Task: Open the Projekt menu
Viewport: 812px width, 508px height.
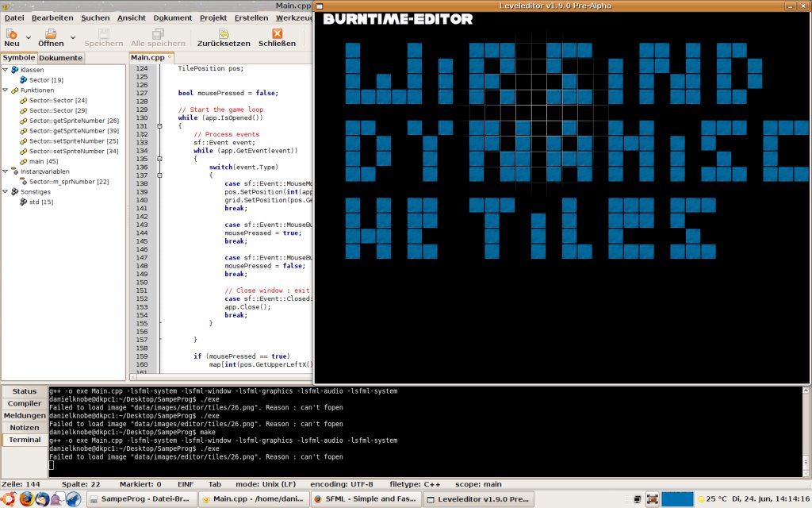Action: [x=213, y=17]
